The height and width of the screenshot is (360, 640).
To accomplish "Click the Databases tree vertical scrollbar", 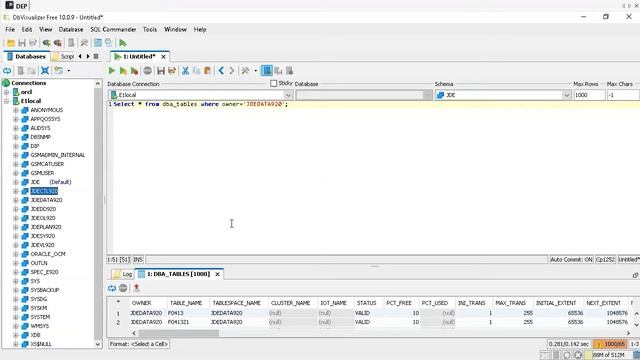I will pos(98,213).
